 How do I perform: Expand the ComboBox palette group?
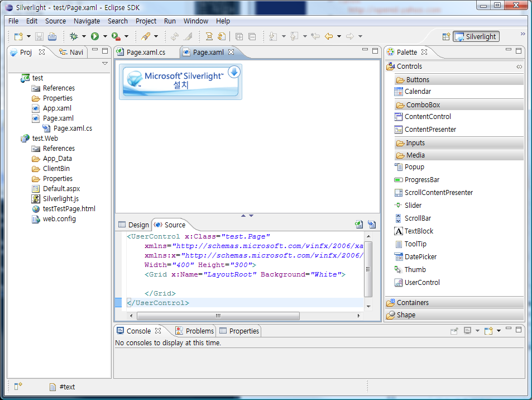[459, 105]
